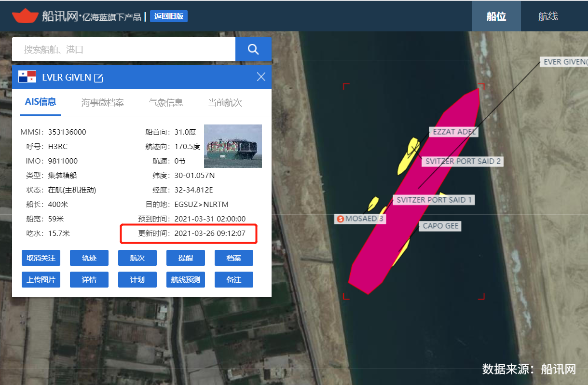This screenshot has width=588, height=385.
Task: Click the 航次 button
Action: tap(137, 258)
